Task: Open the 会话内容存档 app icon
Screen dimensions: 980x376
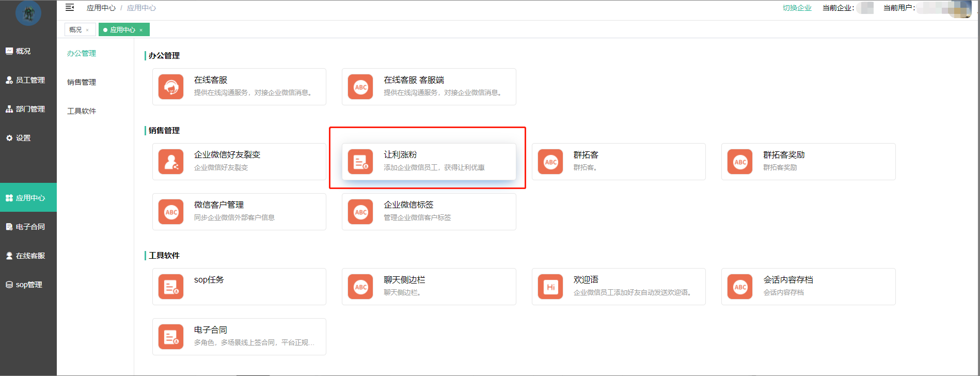Action: [740, 287]
